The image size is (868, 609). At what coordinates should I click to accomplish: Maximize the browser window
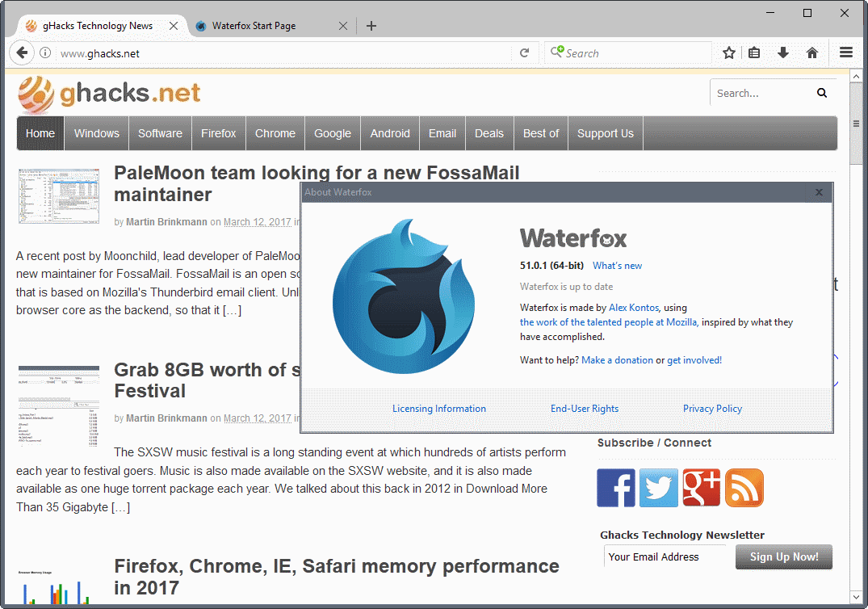807,13
